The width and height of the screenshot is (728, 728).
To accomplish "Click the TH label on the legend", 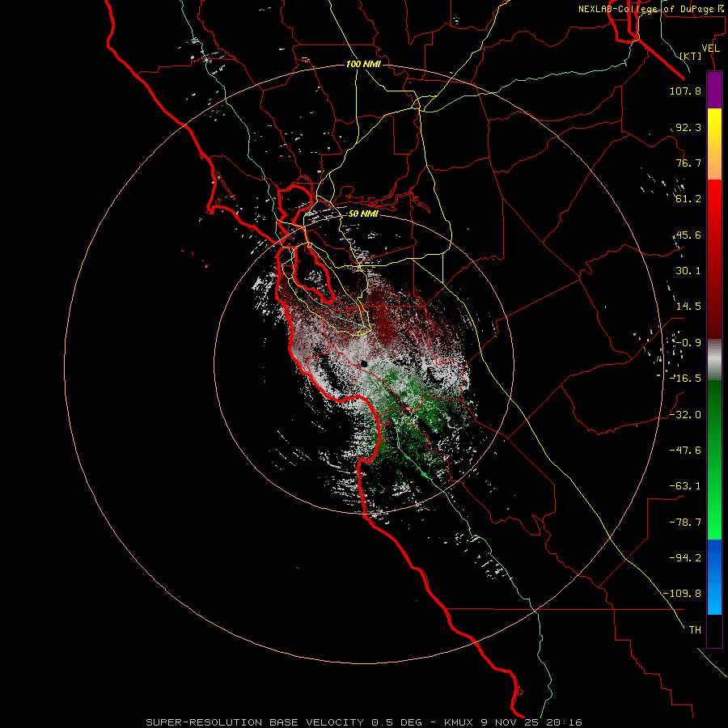I will (695, 630).
